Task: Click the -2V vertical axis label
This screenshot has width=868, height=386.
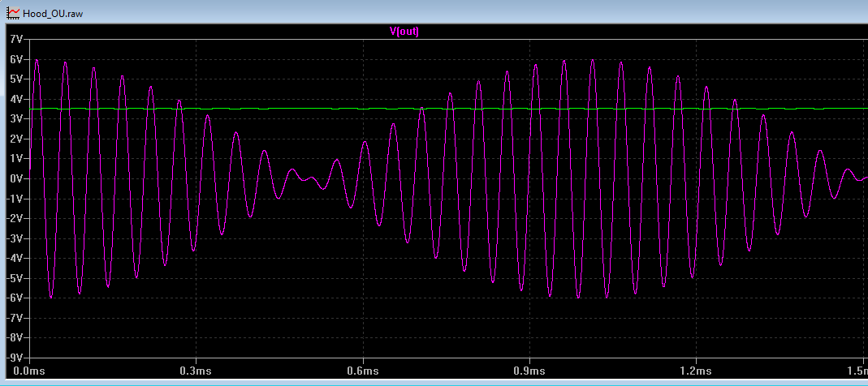Action: 15,218
